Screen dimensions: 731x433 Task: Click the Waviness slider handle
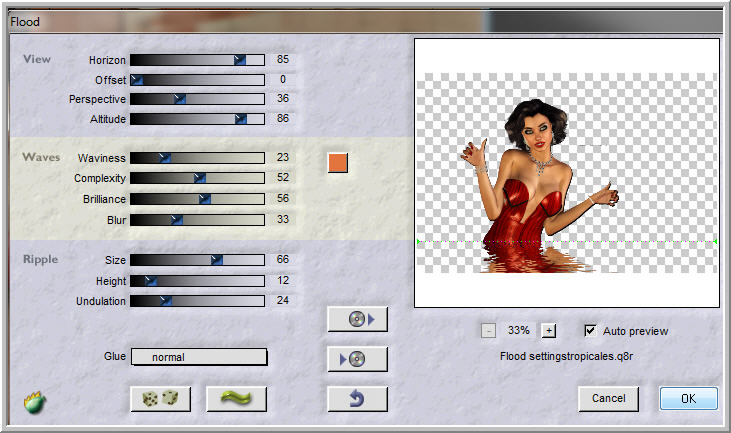pyautogui.click(x=164, y=158)
